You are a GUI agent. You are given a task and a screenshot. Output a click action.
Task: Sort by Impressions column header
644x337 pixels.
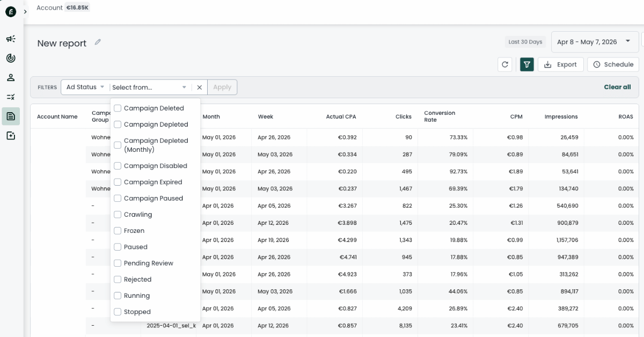(561, 116)
